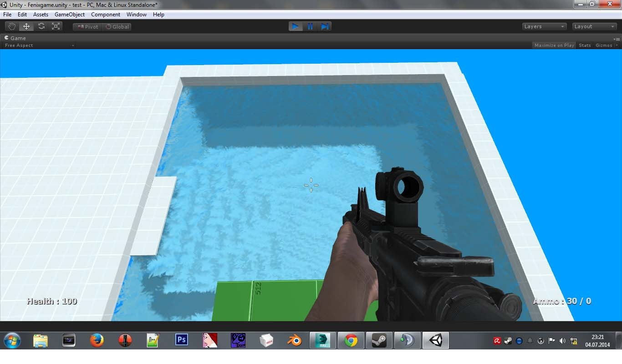622x364 pixels.
Task: Open the Component menu
Action: coord(106,14)
